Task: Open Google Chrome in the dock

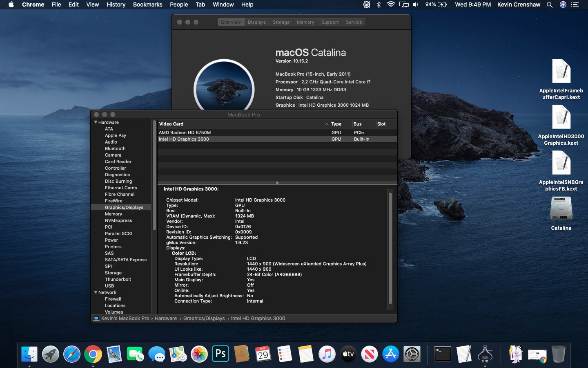Action: 93,354
